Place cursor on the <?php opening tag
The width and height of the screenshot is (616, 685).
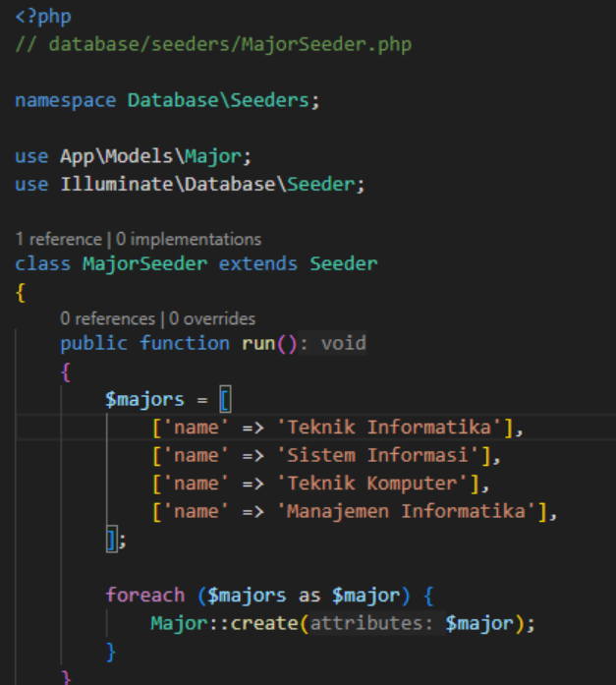(x=42, y=17)
